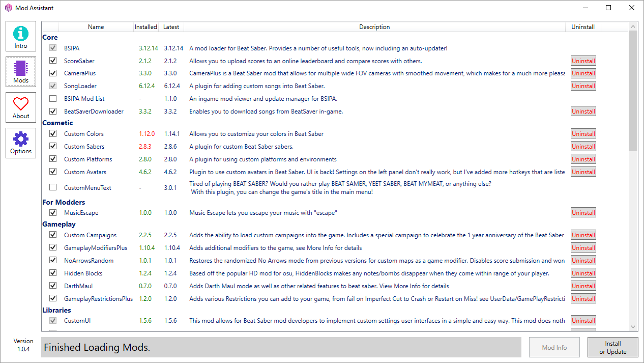Select the MusicEscape mod row
The image size is (644, 363).
(81, 213)
